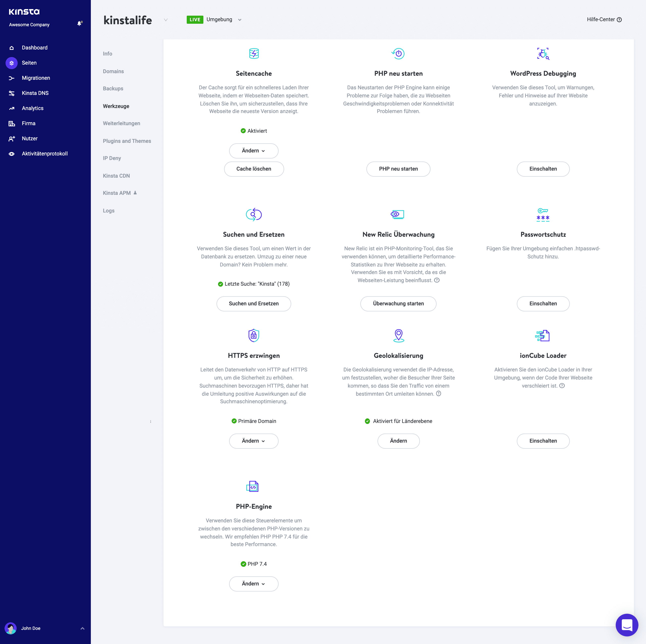Click the Cache löschen button
This screenshot has width=646, height=644.
tap(254, 169)
